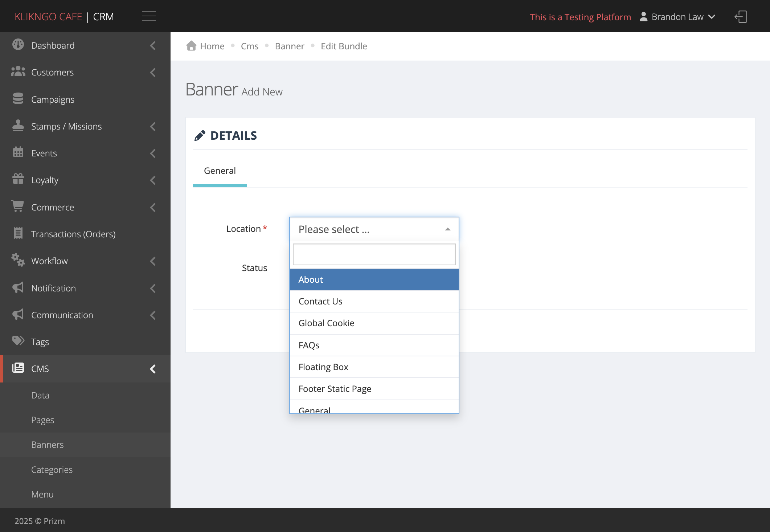Expand the Customers submenu chevron

pyautogui.click(x=153, y=73)
